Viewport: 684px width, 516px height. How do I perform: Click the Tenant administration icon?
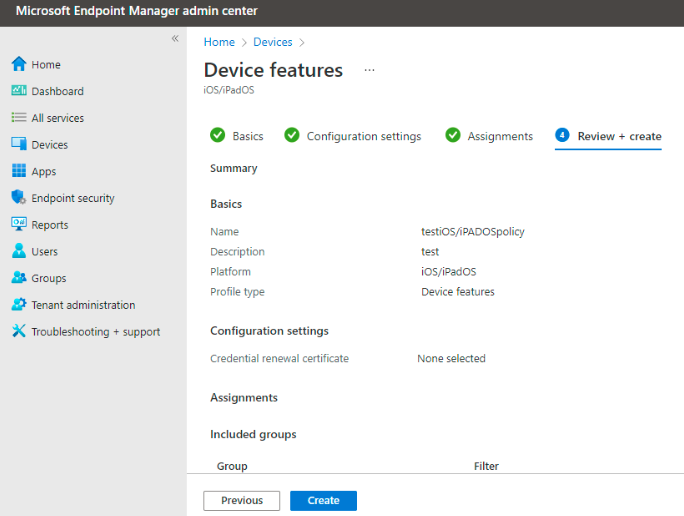pyautogui.click(x=19, y=305)
